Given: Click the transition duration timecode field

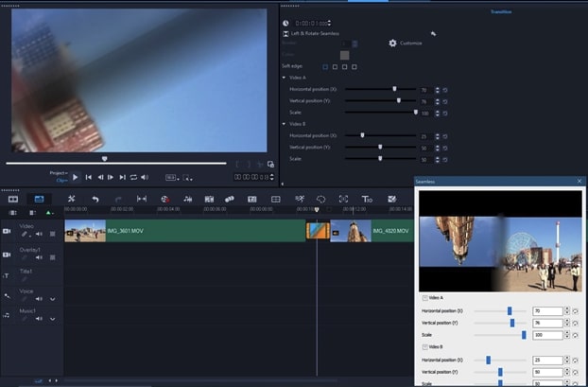Looking at the screenshot, I should point(311,24).
